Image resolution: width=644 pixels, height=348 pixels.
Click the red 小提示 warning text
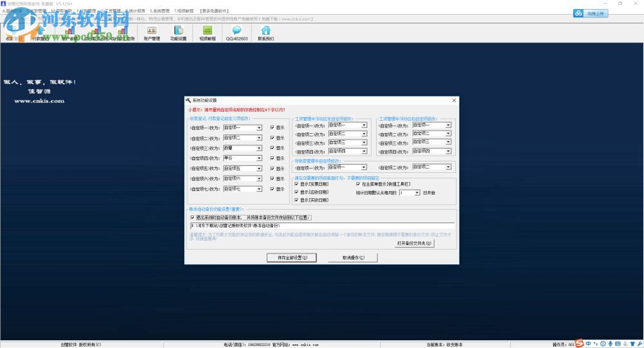(236, 110)
